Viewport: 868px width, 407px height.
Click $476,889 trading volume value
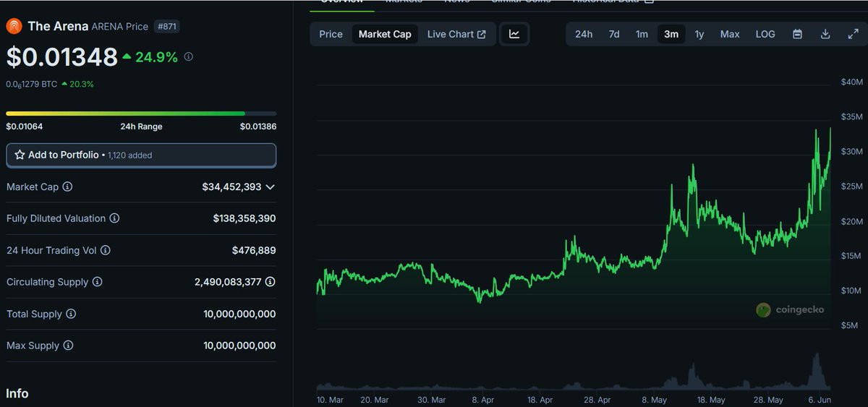254,250
